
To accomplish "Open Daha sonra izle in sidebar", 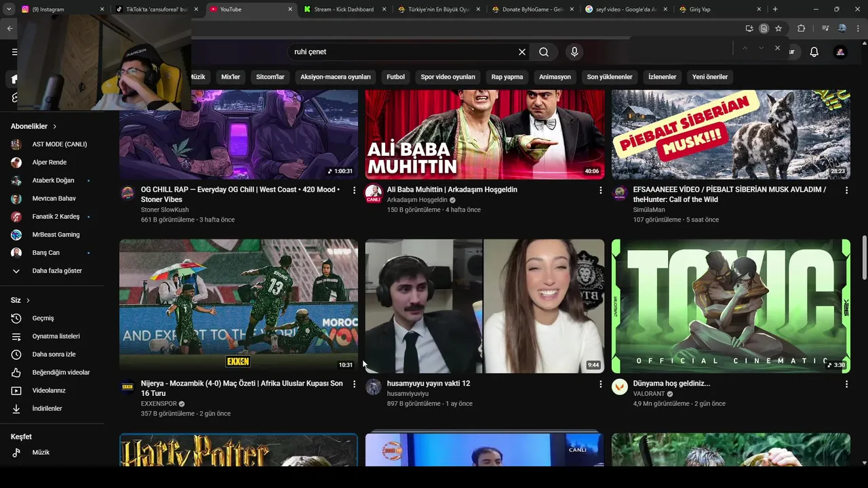I will coord(54,354).
